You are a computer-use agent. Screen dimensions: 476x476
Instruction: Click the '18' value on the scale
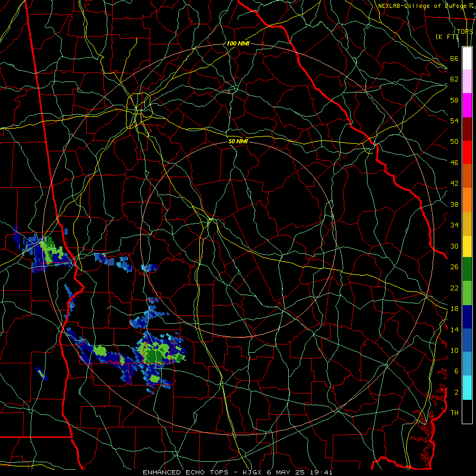click(x=454, y=309)
